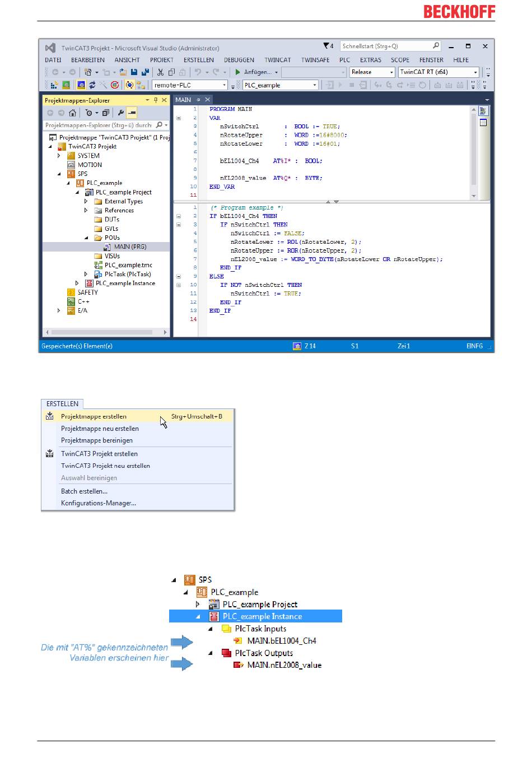Expand the References folder
This screenshot has width=532, height=767.
pyautogui.click(x=86, y=210)
